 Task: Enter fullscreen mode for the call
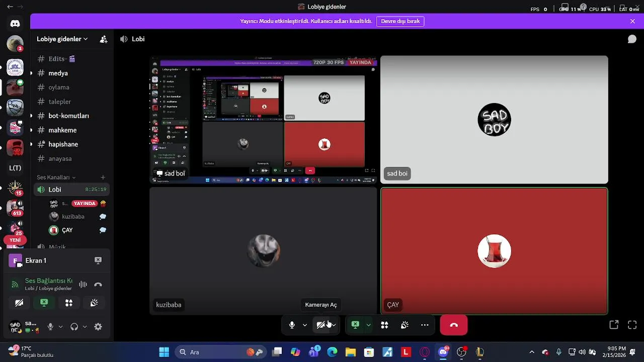[632, 325]
